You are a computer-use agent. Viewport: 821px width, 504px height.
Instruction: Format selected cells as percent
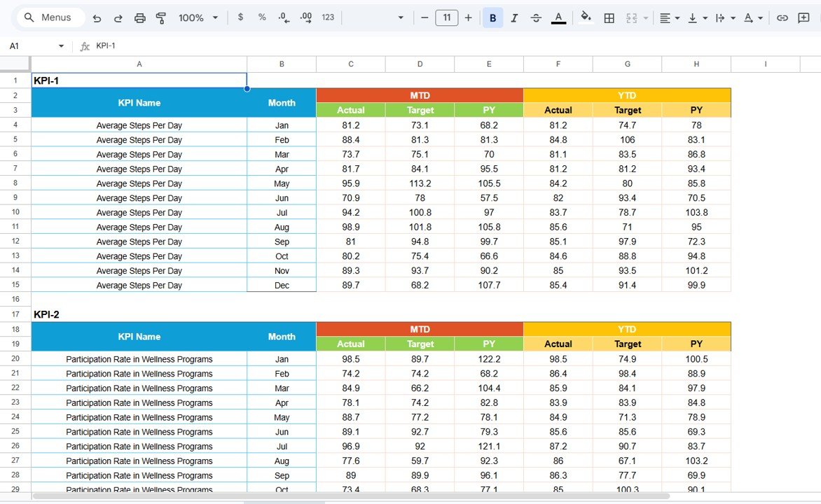pos(261,18)
